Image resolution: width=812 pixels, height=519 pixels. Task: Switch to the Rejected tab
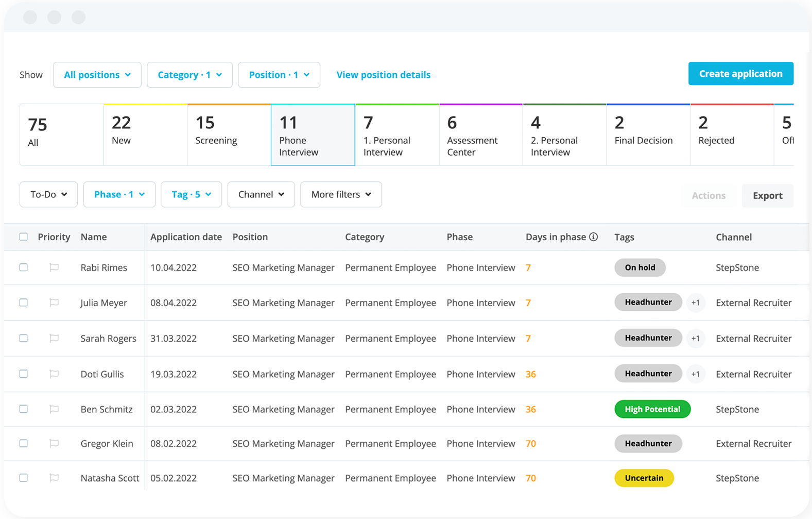(732, 135)
